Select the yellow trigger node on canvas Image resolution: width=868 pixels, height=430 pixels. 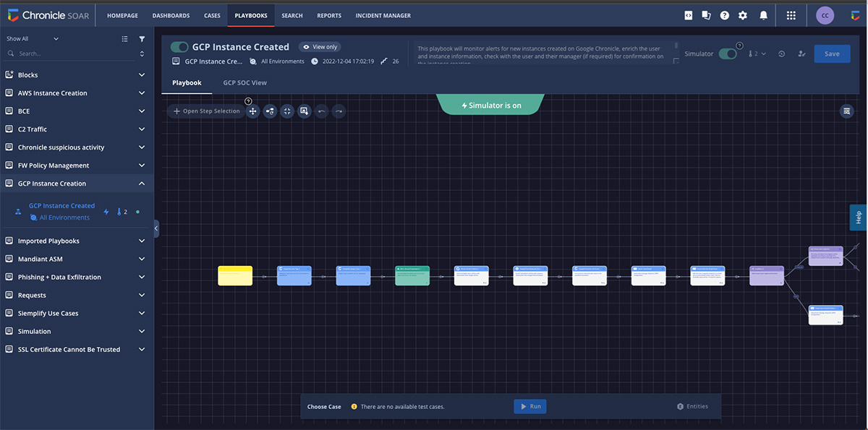[x=235, y=275]
